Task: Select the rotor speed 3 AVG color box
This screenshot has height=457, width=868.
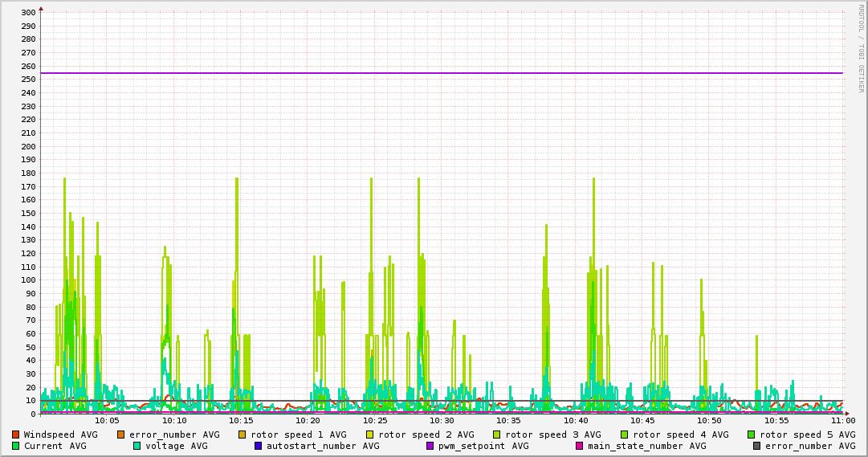Action: (496, 435)
